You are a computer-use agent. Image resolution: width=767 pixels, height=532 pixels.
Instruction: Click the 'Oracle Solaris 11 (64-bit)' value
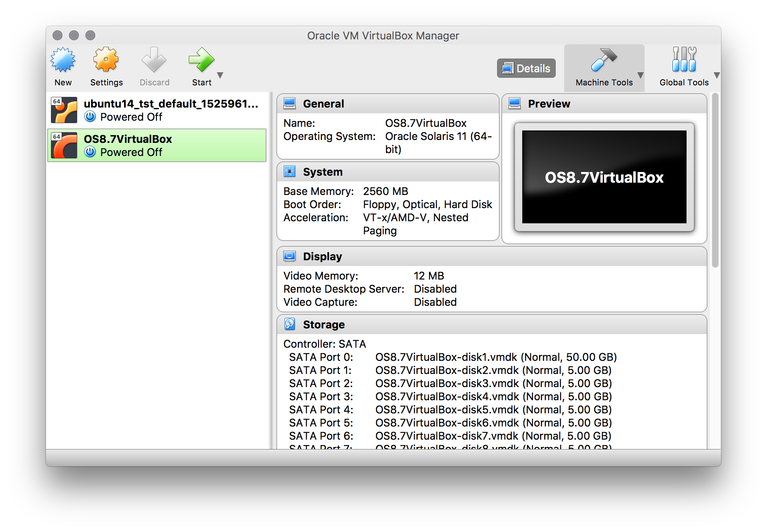[x=439, y=142]
